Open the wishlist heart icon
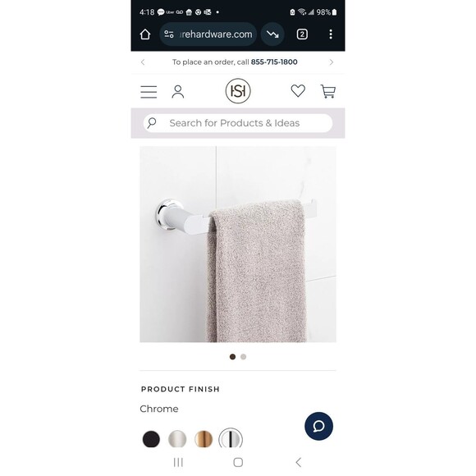 (x=298, y=91)
